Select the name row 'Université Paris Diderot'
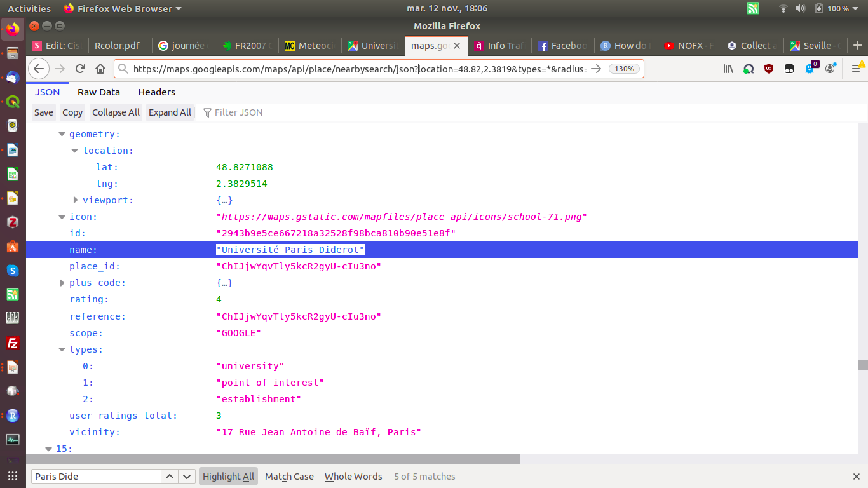 tap(442, 250)
